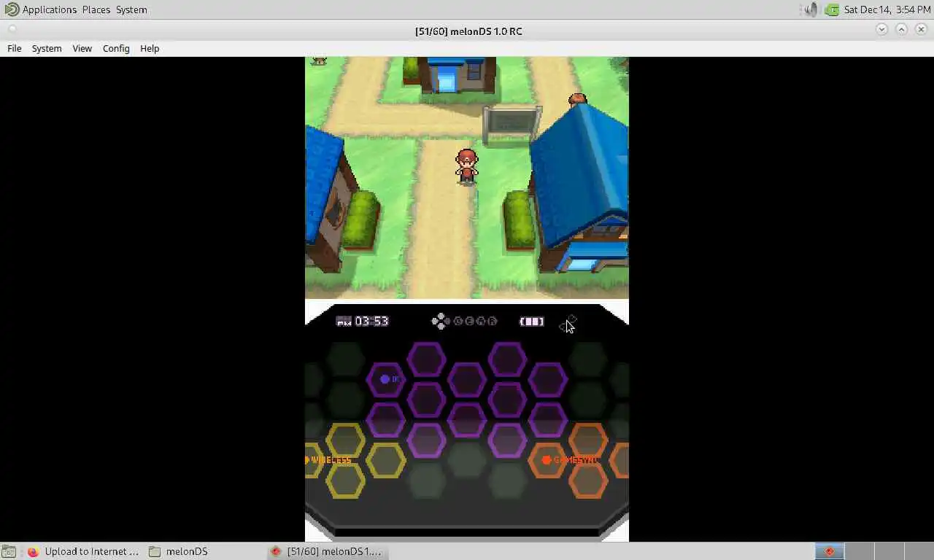
Task: Tap the C-Gear customize icon under cursor
Action: click(568, 323)
